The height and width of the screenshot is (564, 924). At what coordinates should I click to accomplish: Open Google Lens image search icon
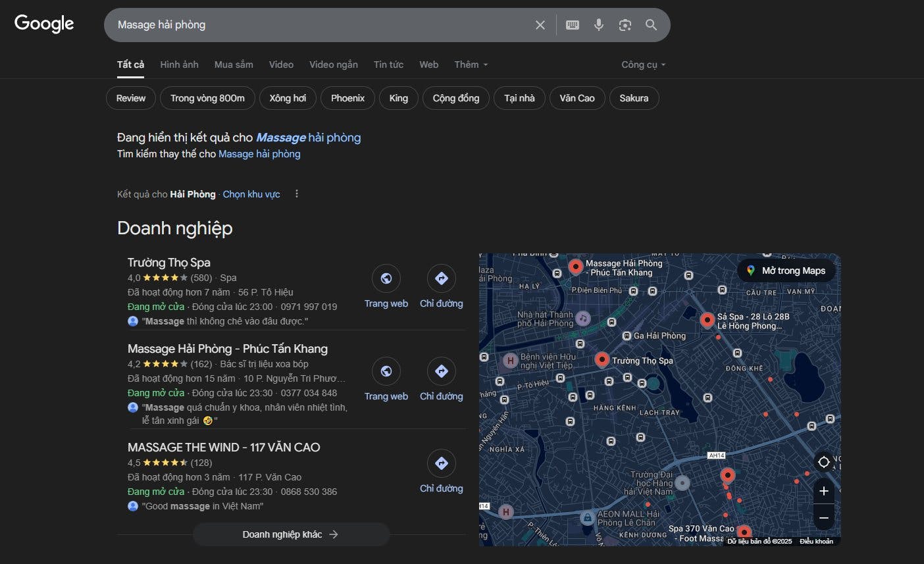(x=625, y=25)
